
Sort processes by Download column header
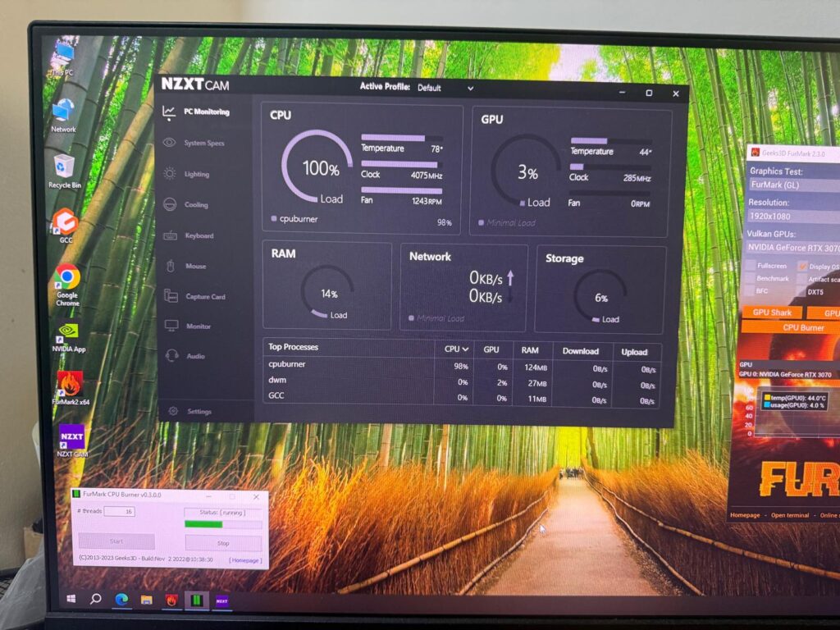tap(580, 351)
